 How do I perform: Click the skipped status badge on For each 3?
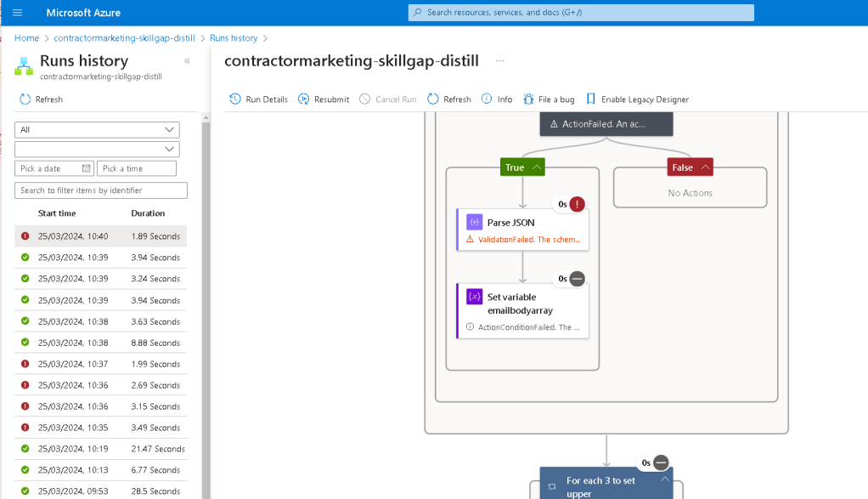pyautogui.click(x=661, y=462)
